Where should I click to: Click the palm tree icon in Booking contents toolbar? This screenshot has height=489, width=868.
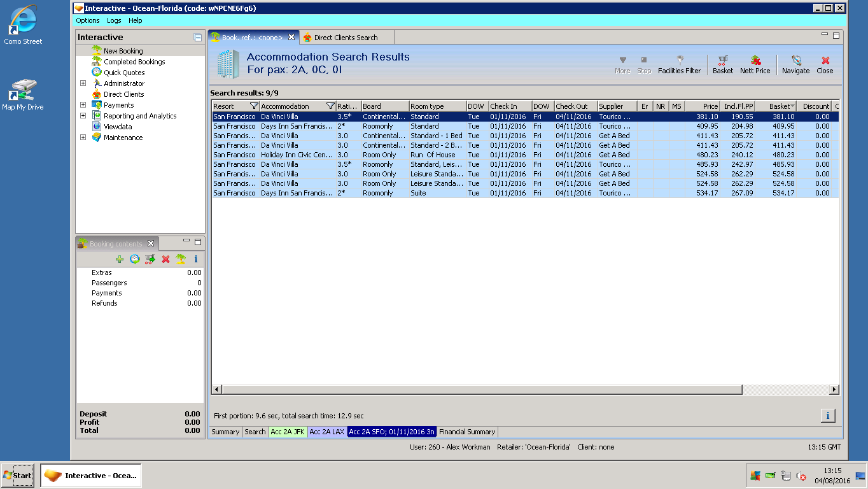pyautogui.click(x=181, y=259)
